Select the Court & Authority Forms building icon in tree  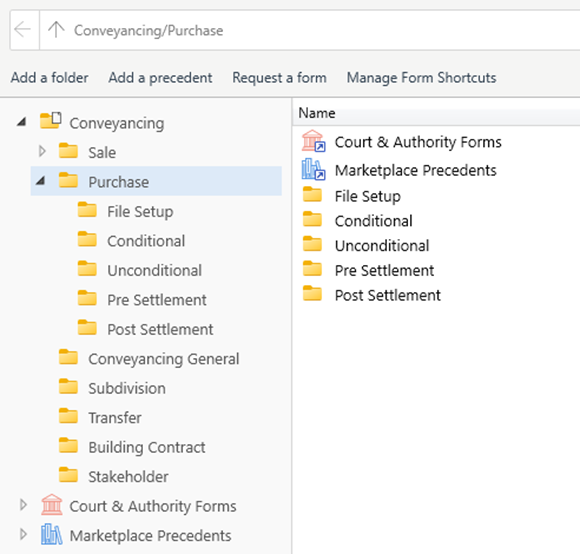(x=51, y=505)
